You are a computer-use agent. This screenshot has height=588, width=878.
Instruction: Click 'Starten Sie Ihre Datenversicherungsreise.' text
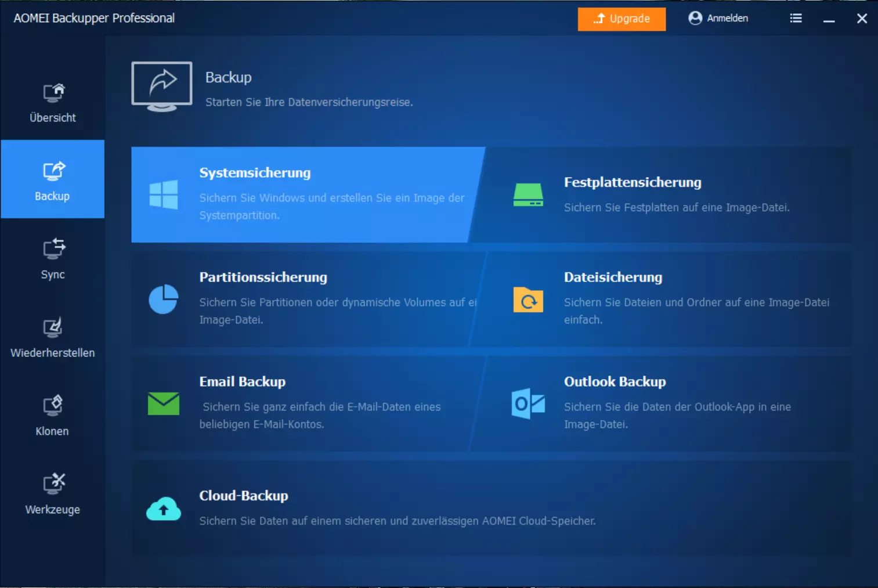click(309, 102)
